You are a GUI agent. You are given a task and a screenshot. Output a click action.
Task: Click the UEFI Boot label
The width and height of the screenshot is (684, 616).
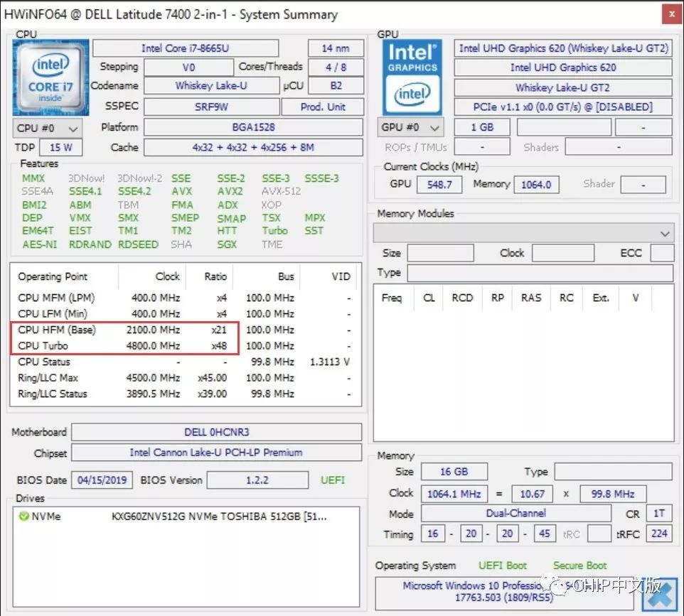503,566
